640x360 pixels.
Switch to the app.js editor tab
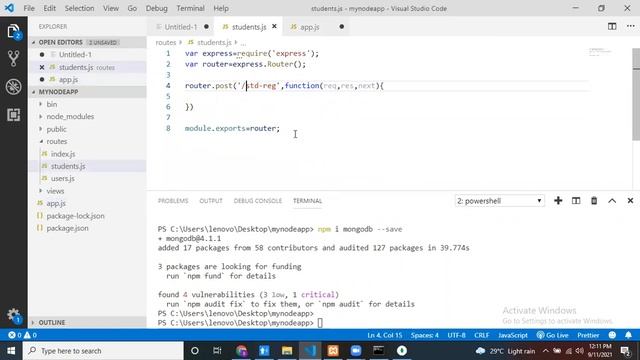click(x=310, y=27)
